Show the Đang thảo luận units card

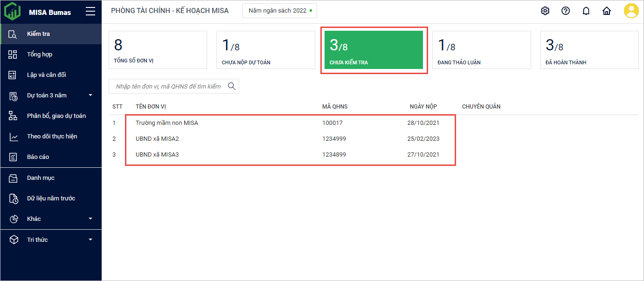coord(481,50)
